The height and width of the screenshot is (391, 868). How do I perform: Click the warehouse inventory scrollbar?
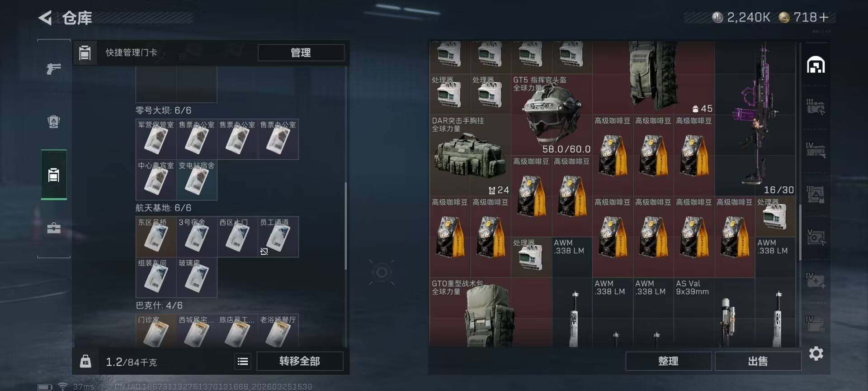800,232
